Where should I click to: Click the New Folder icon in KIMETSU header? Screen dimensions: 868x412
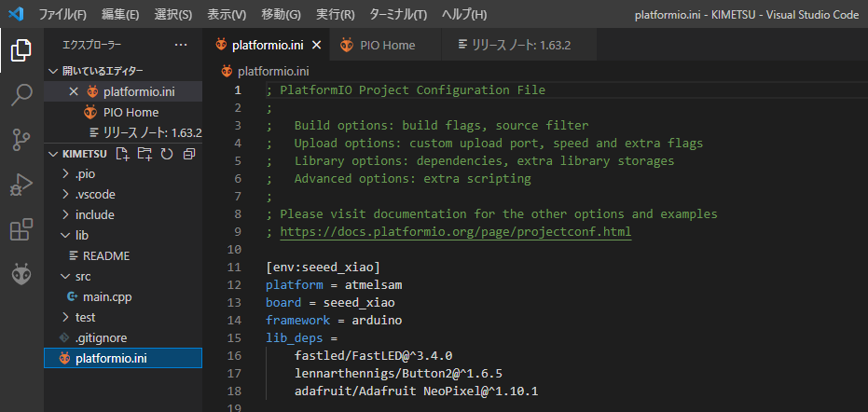point(145,154)
